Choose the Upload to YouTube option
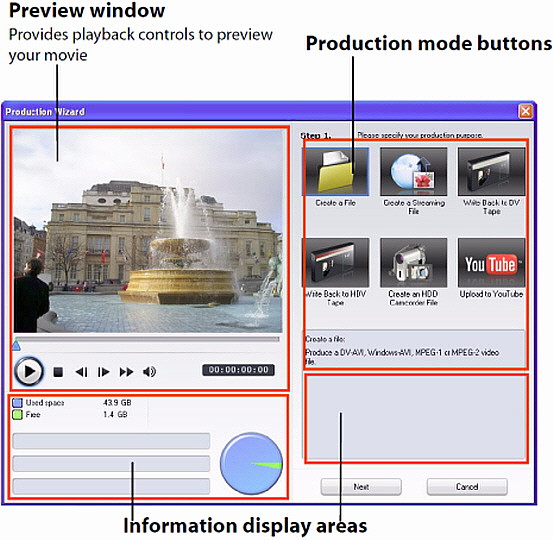This screenshot has width=553, height=540. (x=491, y=262)
